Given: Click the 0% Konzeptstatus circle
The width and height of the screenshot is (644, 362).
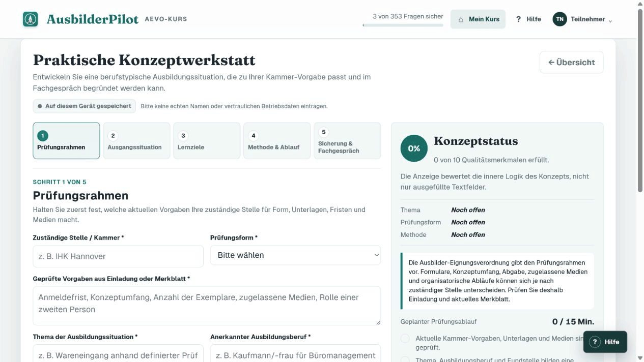Looking at the screenshot, I should (414, 148).
